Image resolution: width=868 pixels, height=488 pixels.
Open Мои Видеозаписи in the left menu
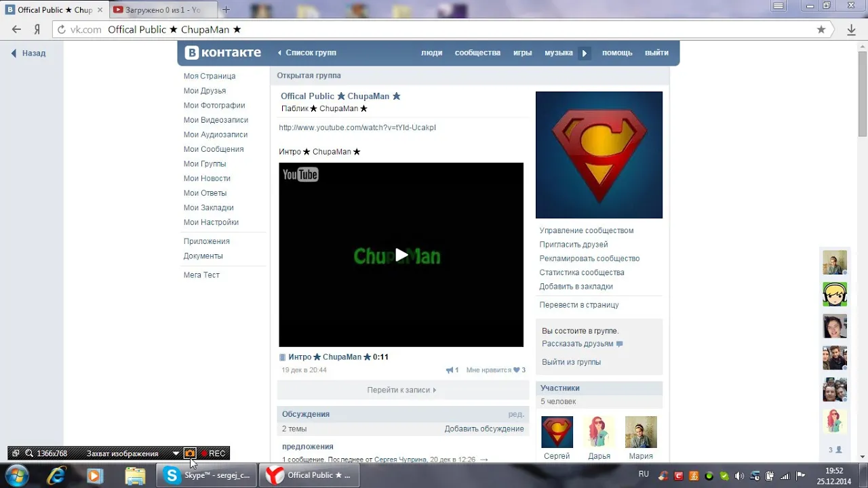pyautogui.click(x=216, y=120)
